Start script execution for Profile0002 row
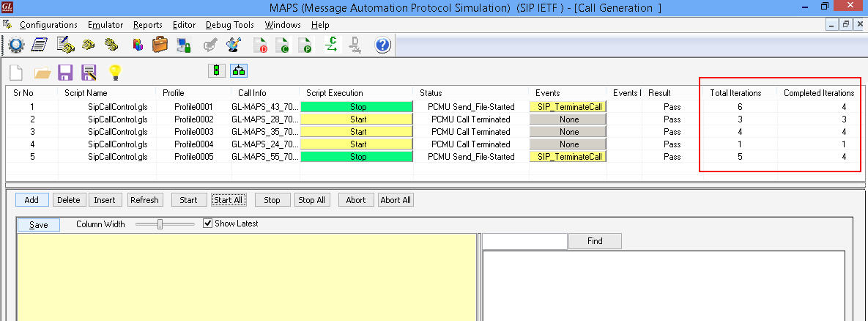Image resolution: width=868 pixels, height=321 pixels. tap(358, 119)
